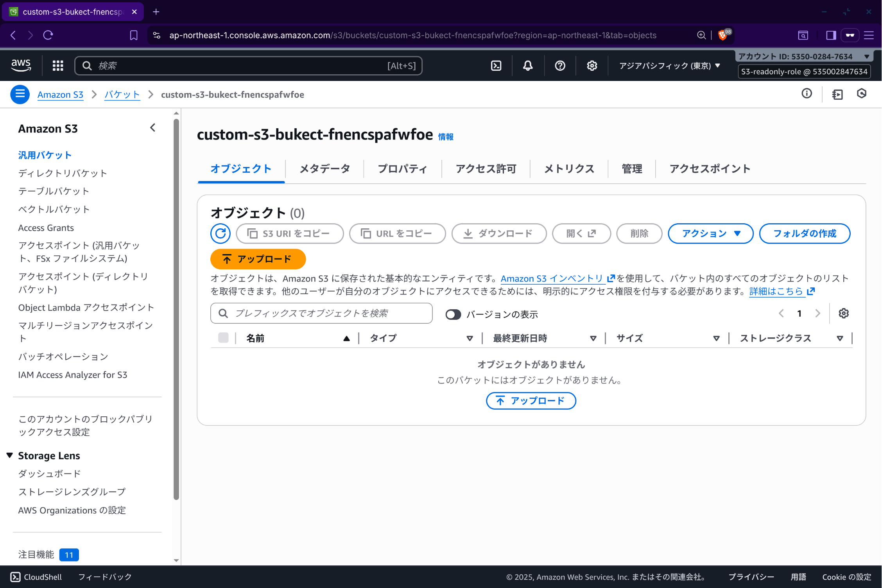Image resolution: width=882 pixels, height=588 pixels.
Task: Check the select-all objects checkbox
Action: pyautogui.click(x=223, y=338)
